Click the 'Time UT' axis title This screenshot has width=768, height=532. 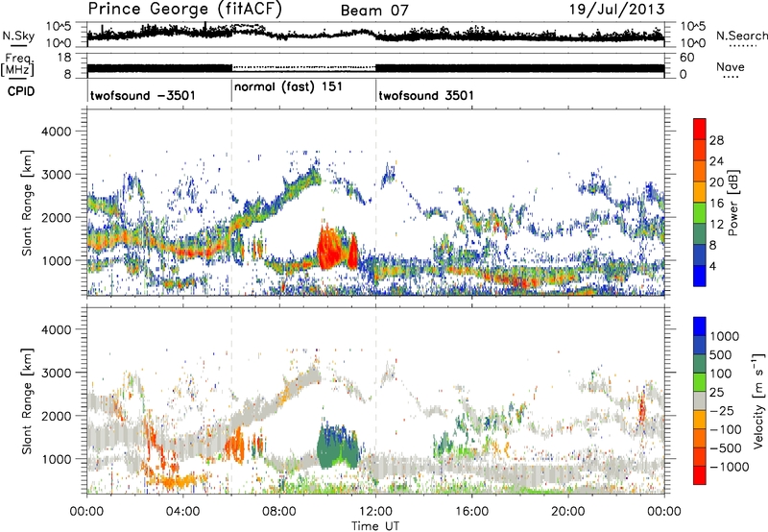[x=375, y=526]
